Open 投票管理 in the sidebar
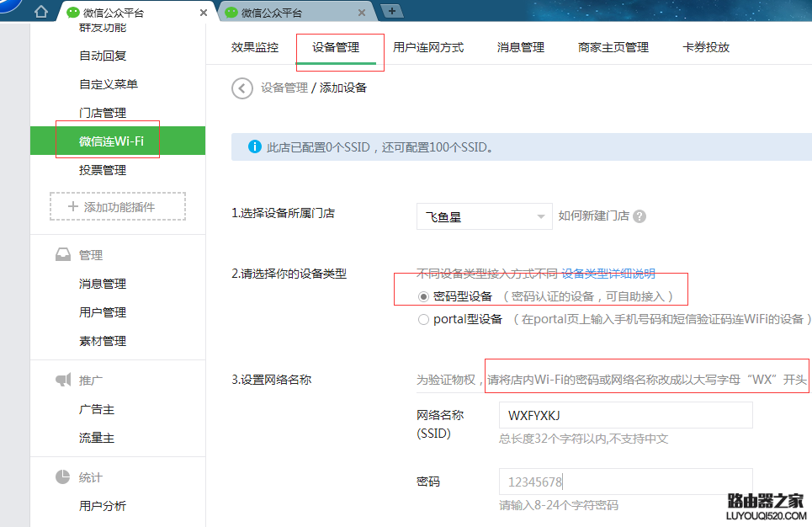812x527 pixels. coord(103,170)
